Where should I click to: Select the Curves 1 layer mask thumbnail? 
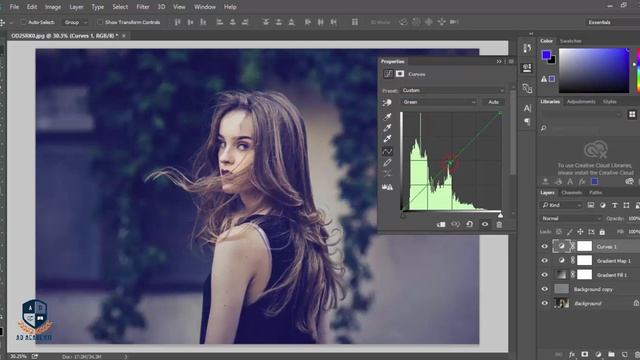point(584,246)
